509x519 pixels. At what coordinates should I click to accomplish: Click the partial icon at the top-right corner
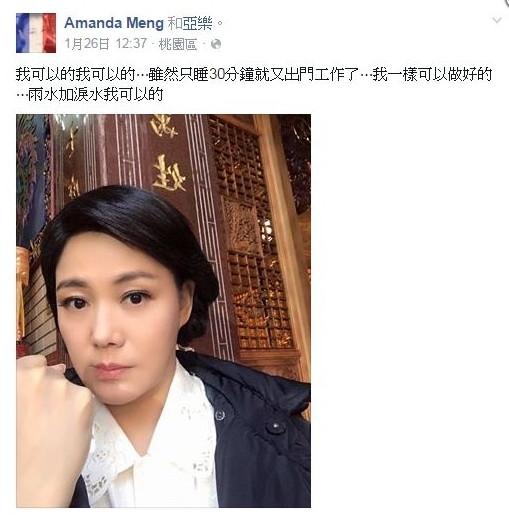point(506,2)
